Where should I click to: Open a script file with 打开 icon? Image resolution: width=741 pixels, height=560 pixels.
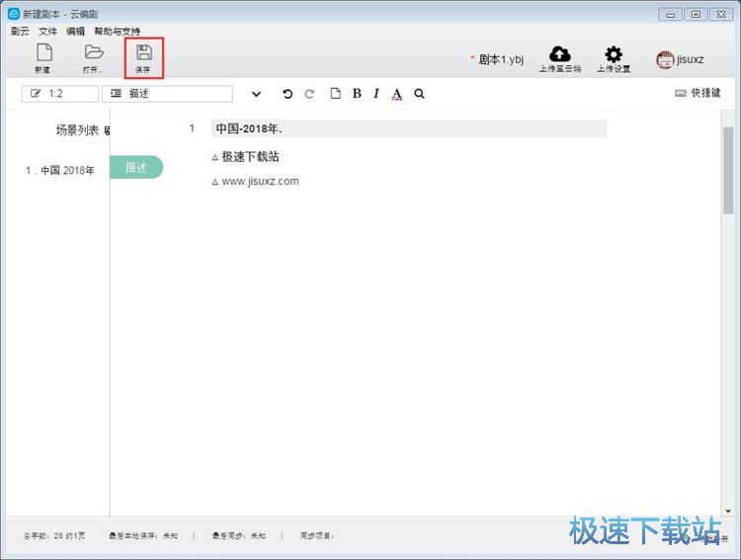click(93, 58)
